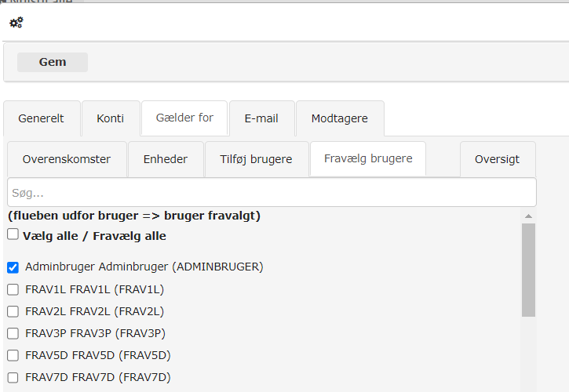Enable the FRAV2L user checkbox
Image resolution: width=569 pixels, height=392 pixels.
coord(13,311)
